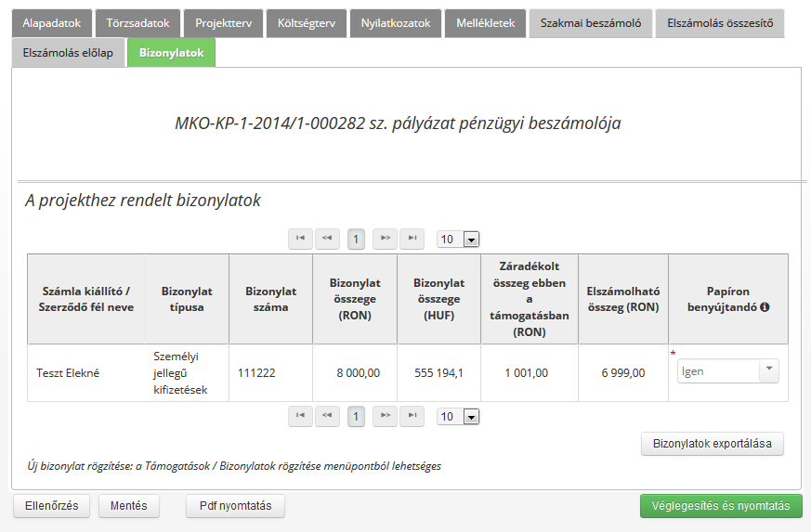Screen dimensions: 811x532
Task: Go to next page in top pager
Action: coord(385,239)
